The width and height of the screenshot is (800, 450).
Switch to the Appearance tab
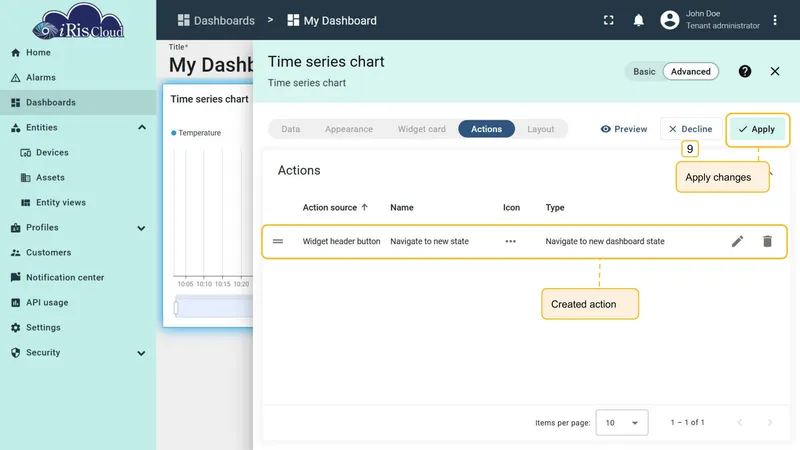(x=349, y=129)
